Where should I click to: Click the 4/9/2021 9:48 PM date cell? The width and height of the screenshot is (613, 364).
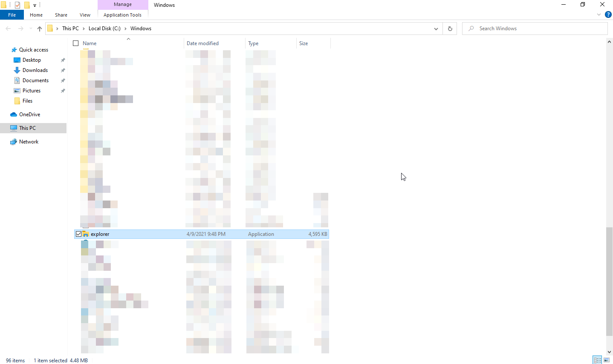pyautogui.click(x=206, y=234)
